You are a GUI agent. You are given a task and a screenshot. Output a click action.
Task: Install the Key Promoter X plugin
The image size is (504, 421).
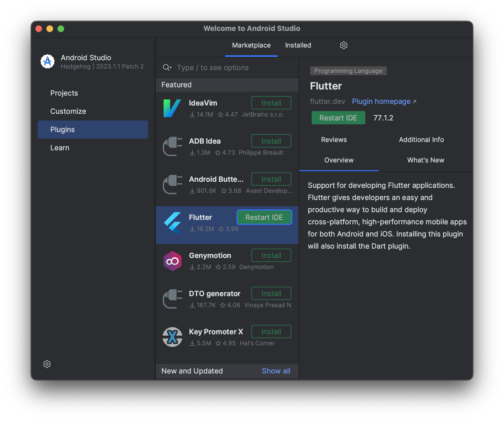click(271, 332)
